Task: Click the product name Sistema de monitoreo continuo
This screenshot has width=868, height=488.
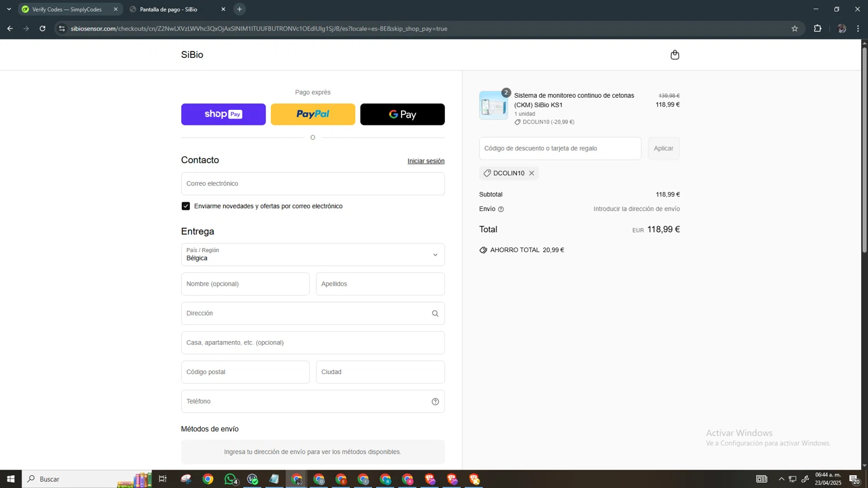Action: (x=574, y=100)
